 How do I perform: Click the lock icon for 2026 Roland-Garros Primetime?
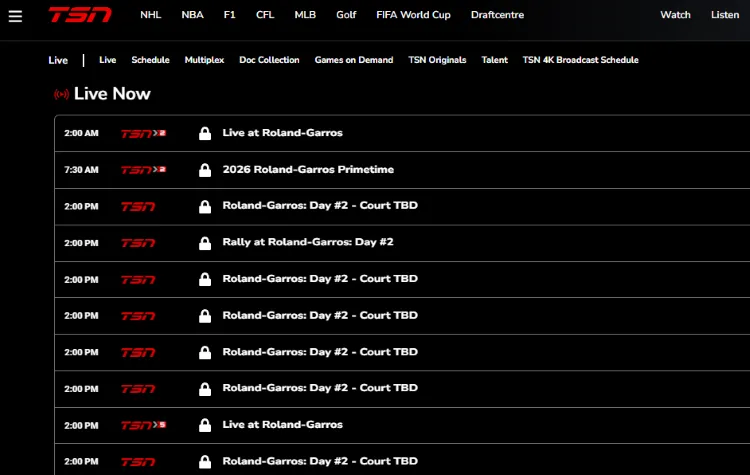pyautogui.click(x=205, y=170)
